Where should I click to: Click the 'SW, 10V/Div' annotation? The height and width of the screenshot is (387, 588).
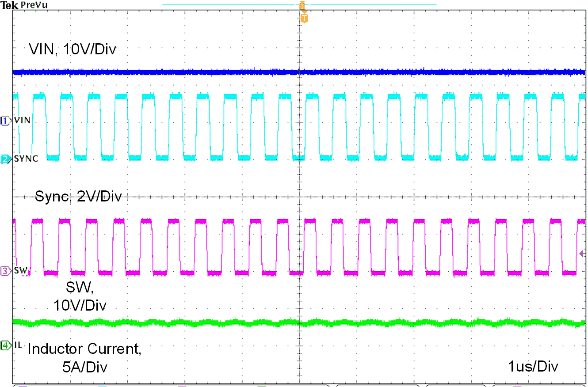tap(80, 296)
